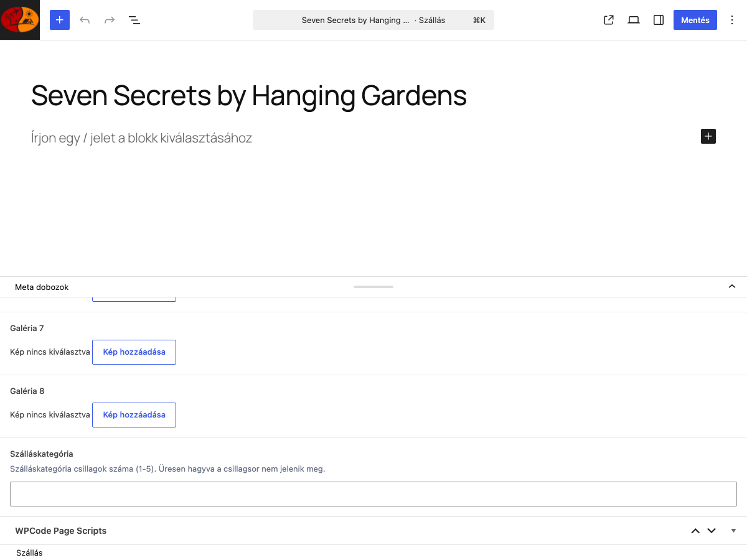Viewport: 747px width, 560px height.
Task: Click Kép hozzáadása for Galéria 8
Action: [x=134, y=415]
